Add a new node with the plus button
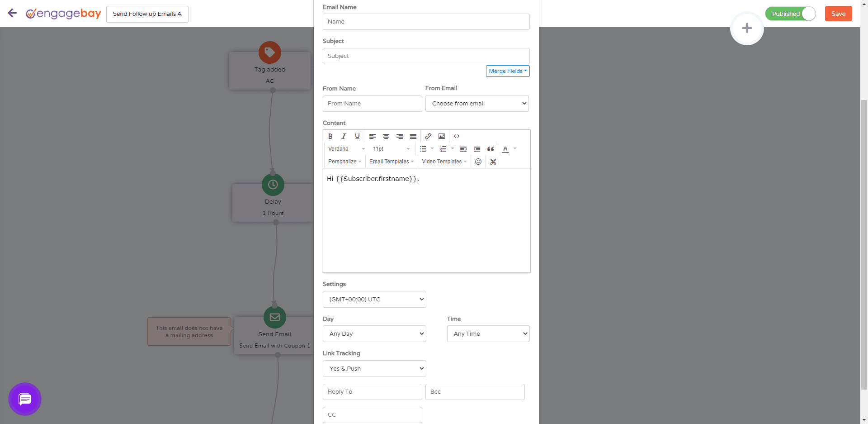The image size is (868, 424). (x=747, y=28)
